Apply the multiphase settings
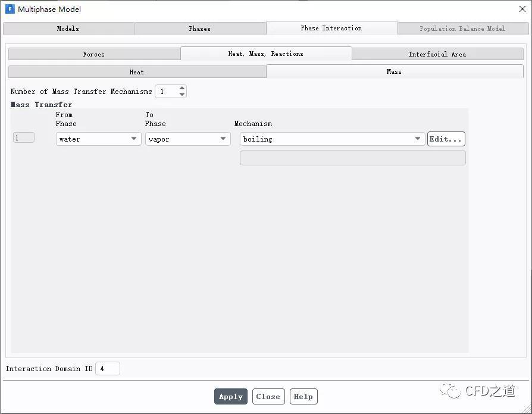Viewport: 532px width, 414px height. tap(231, 396)
